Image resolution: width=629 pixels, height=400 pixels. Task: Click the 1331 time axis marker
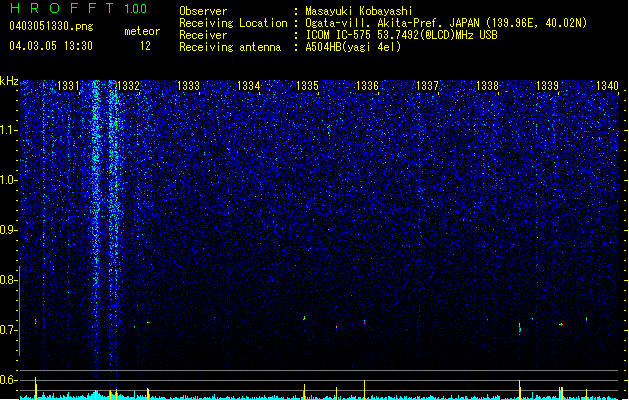pos(68,85)
